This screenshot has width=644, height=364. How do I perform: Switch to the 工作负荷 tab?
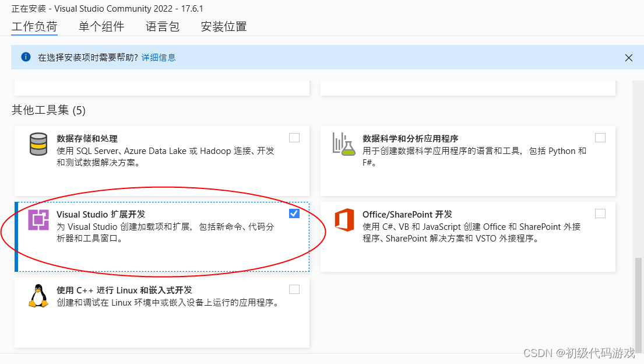34,27
